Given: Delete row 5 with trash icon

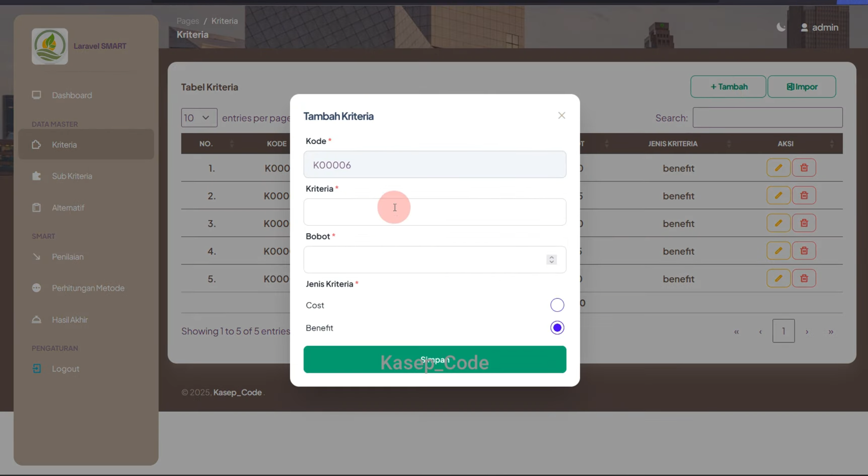Looking at the screenshot, I should pyautogui.click(x=804, y=279).
